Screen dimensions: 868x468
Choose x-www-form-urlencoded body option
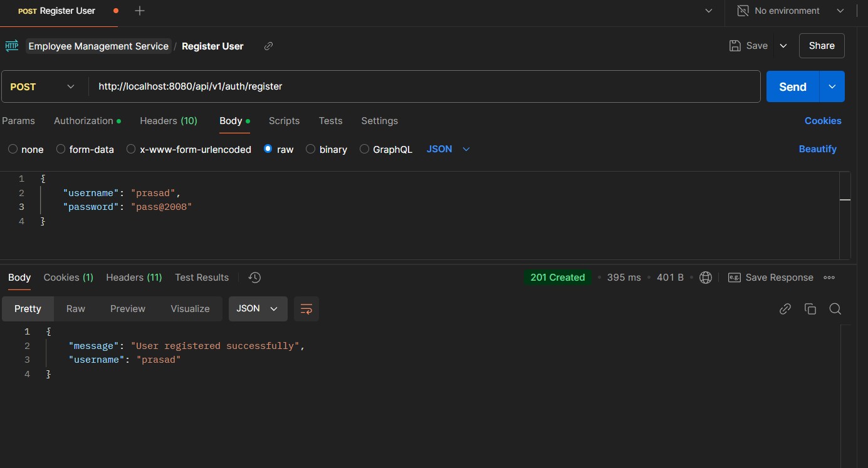pyautogui.click(x=189, y=149)
